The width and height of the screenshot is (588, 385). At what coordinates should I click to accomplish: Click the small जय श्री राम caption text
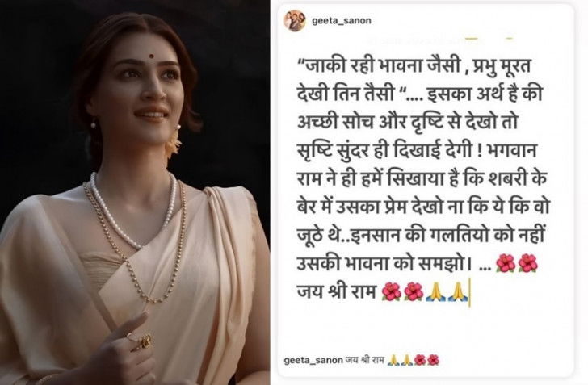click(x=365, y=361)
